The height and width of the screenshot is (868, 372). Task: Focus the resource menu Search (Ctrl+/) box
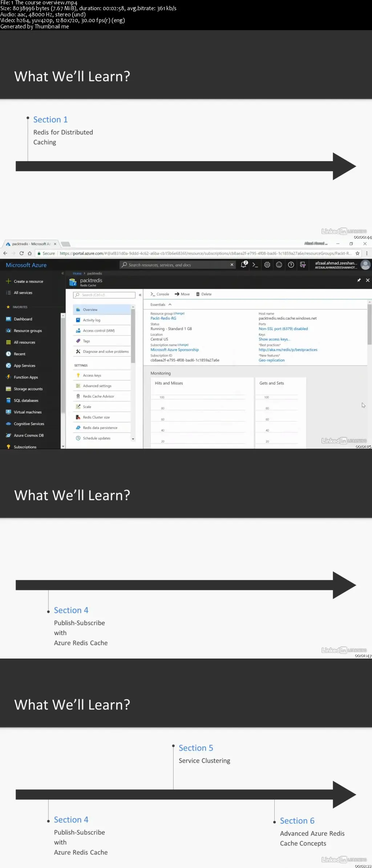click(104, 295)
